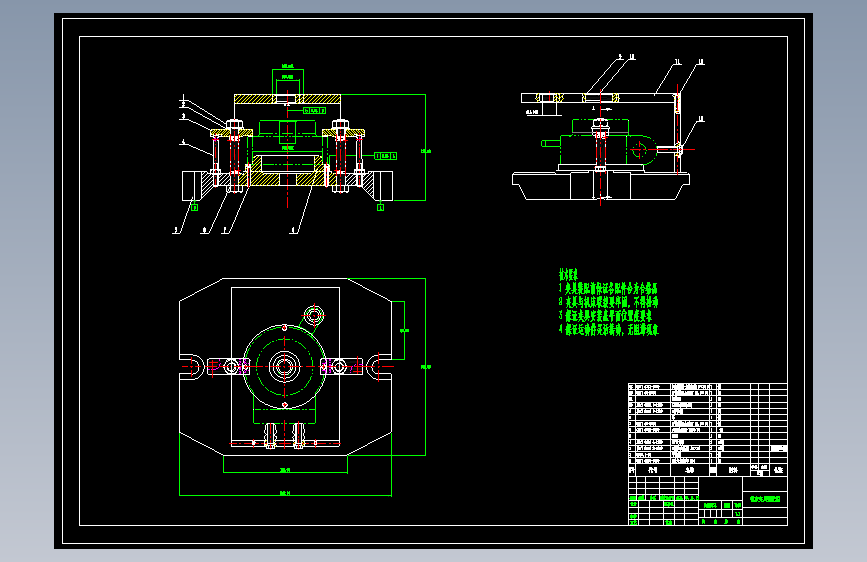Select the horizontal arm plate in side view
Screen dimensions: 867x562
click(x=599, y=98)
